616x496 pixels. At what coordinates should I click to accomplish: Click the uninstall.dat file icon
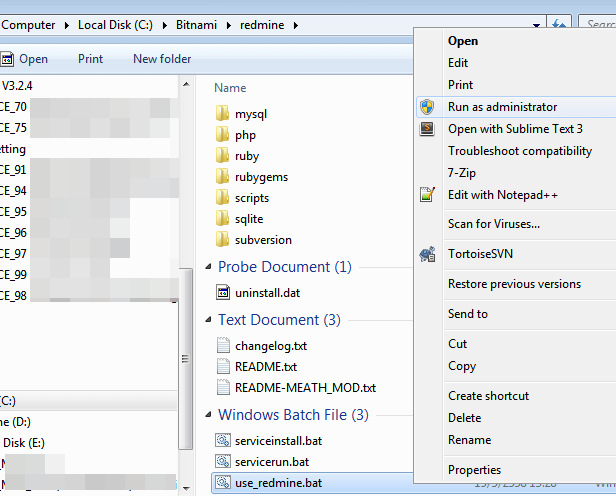(224, 292)
